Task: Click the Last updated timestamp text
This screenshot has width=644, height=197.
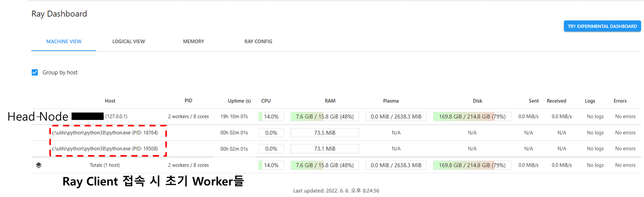Action: tap(336, 191)
